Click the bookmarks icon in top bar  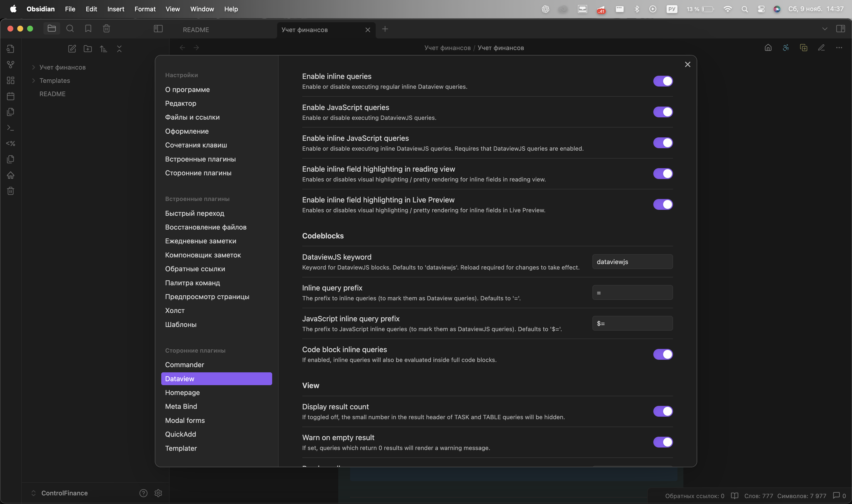tap(88, 29)
